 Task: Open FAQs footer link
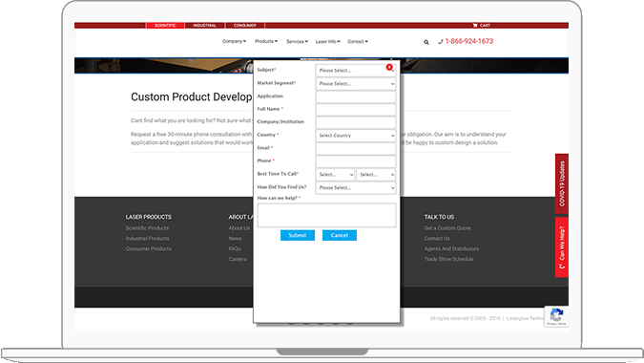[x=235, y=248]
